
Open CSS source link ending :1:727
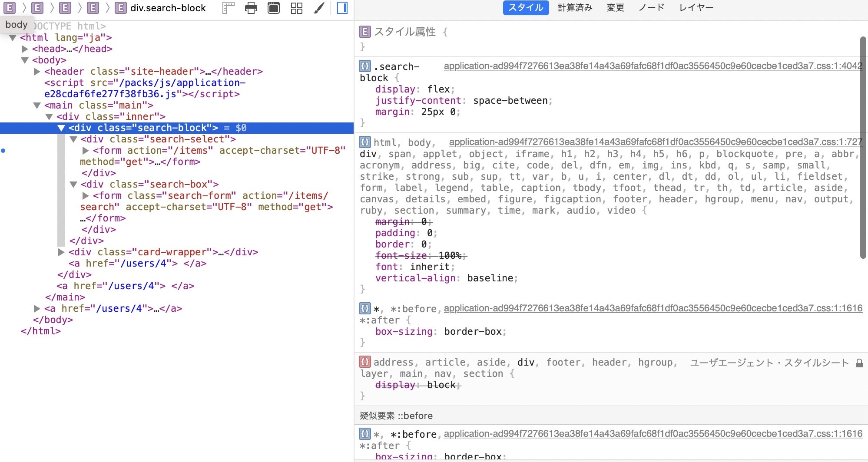click(656, 142)
